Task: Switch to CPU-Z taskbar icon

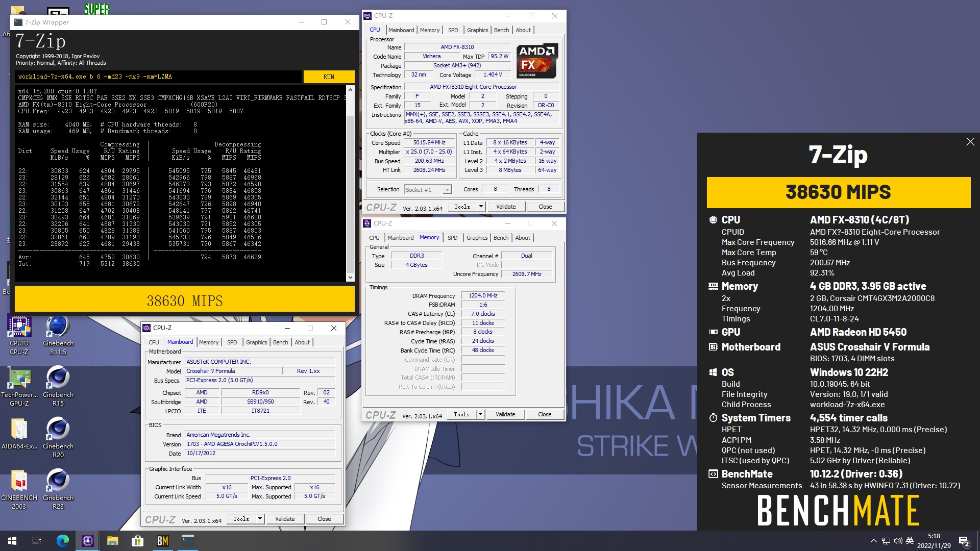Action: (x=88, y=541)
